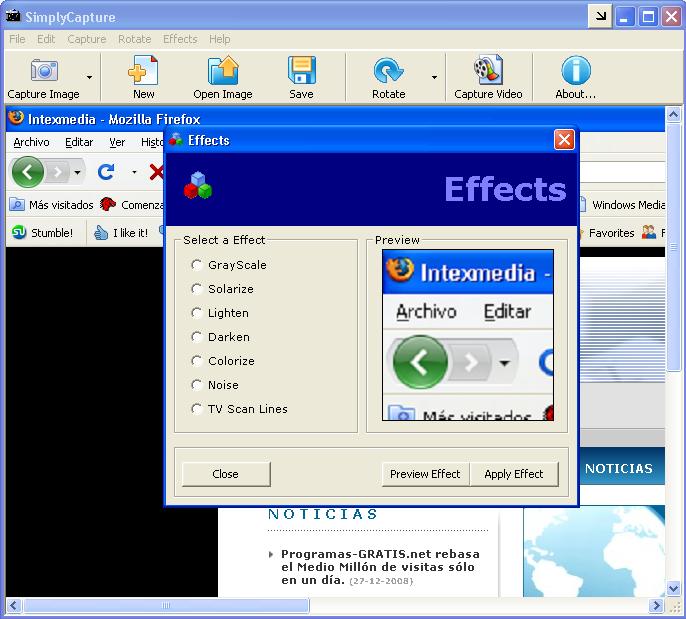Click the friends people icon beside Favorites
Screen dimensions: 686x619
(x=649, y=232)
